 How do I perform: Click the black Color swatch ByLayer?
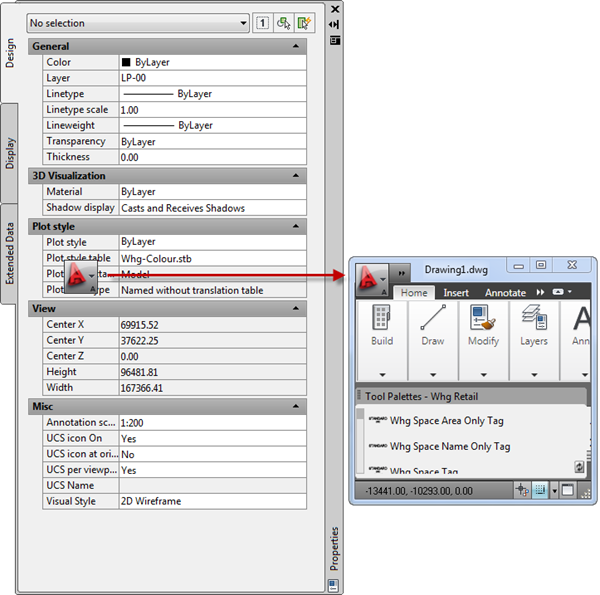tap(126, 62)
